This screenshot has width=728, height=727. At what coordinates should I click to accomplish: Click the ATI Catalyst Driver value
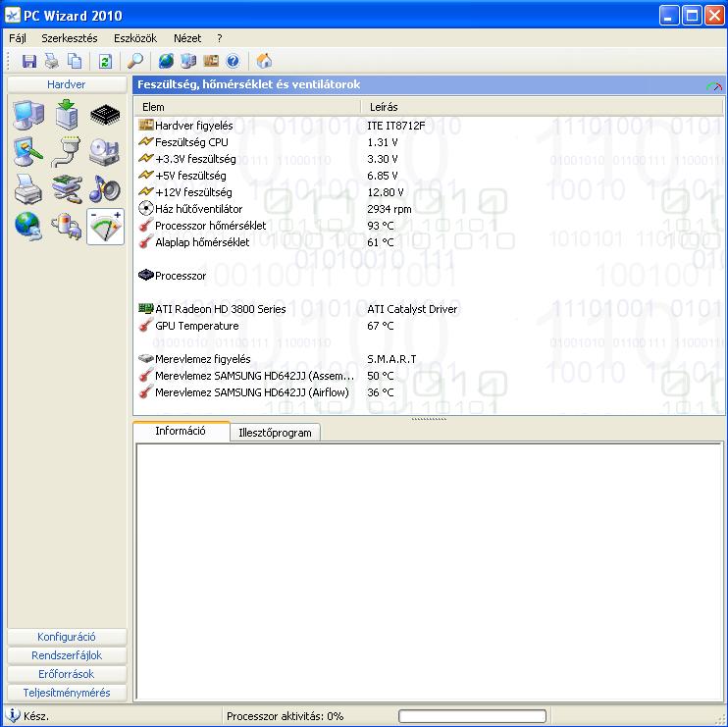click(412, 309)
